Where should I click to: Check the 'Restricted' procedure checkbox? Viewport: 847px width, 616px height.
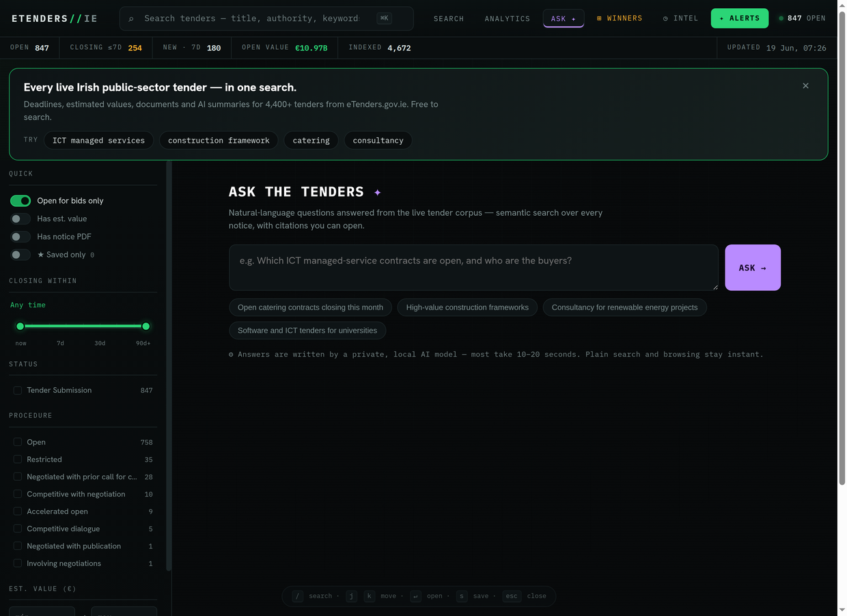click(18, 460)
